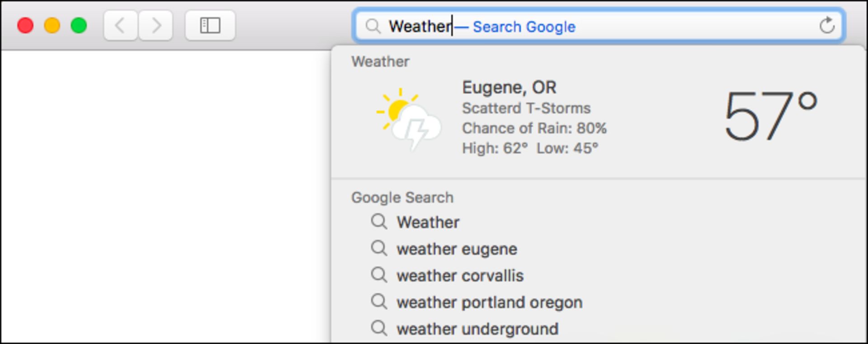
Task: Click the Back navigation arrow
Action: tap(120, 26)
